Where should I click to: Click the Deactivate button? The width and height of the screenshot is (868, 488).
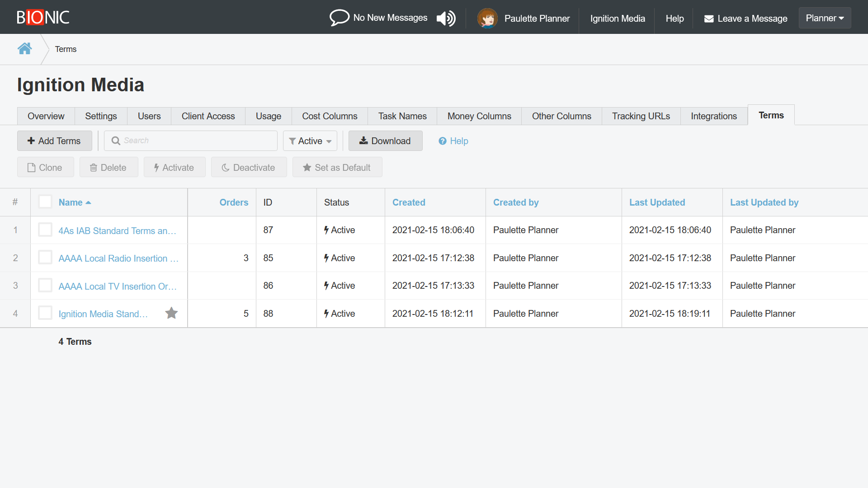(249, 167)
